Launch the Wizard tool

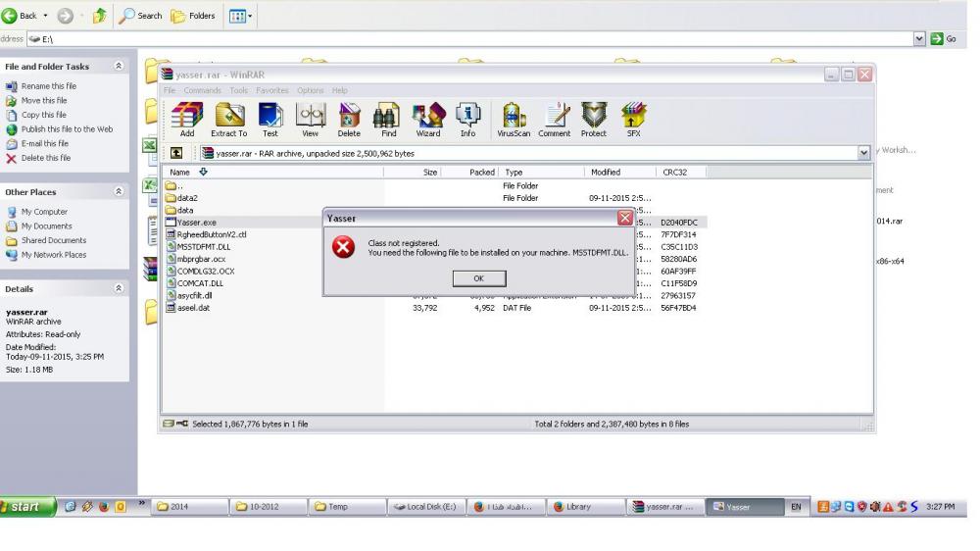pyautogui.click(x=428, y=120)
